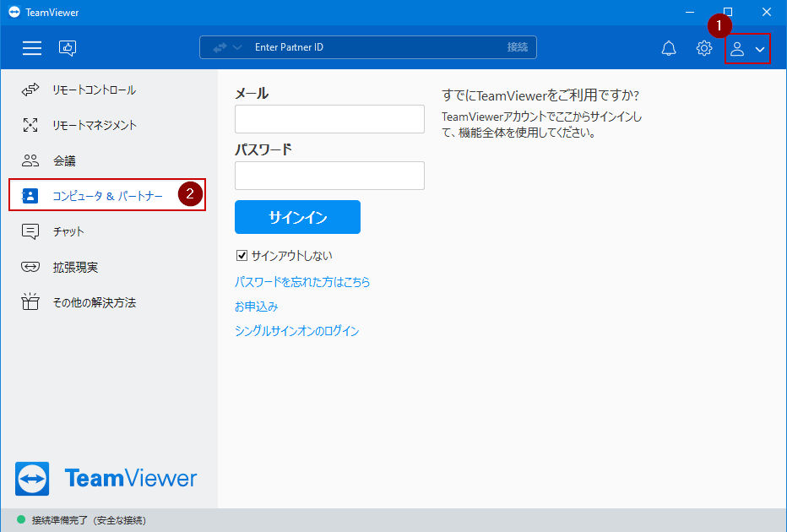This screenshot has width=787, height=532.
Task: Expand the connection mode dropdown arrow
Action: point(237,47)
